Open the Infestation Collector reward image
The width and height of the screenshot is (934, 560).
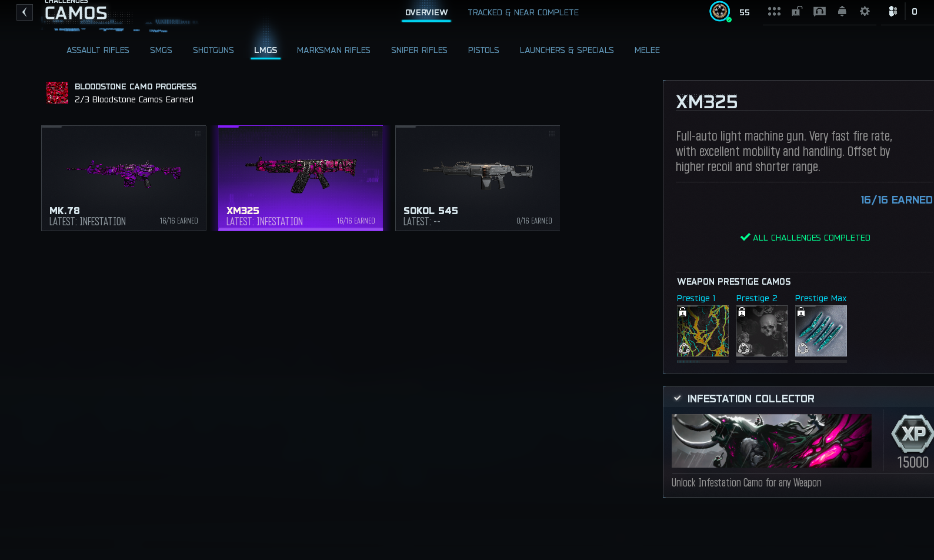[772, 441]
